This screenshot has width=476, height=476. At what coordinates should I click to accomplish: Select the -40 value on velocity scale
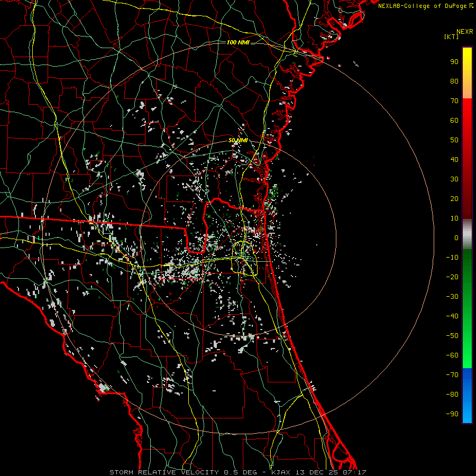452,316
